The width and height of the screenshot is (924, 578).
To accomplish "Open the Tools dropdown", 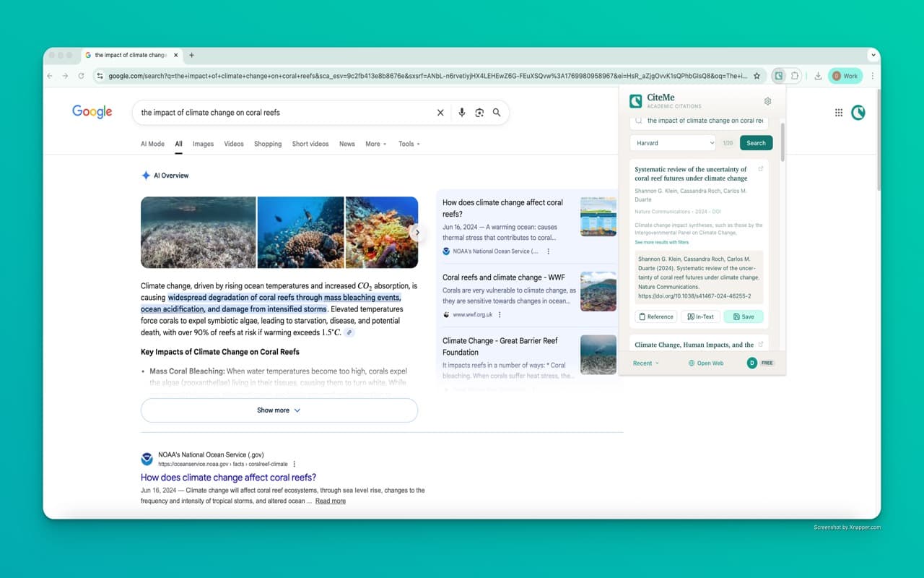I will point(409,144).
